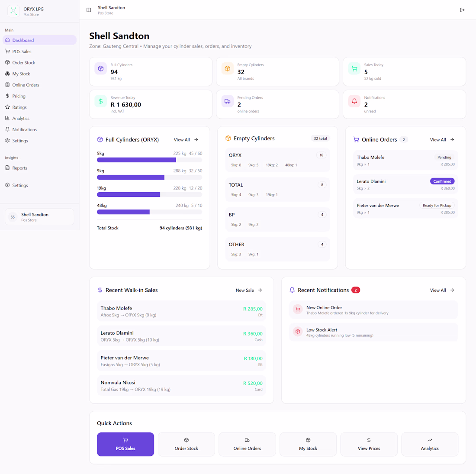This screenshot has height=474, width=476.
Task: Click View All in Full Cylinders panel
Action: click(186, 140)
